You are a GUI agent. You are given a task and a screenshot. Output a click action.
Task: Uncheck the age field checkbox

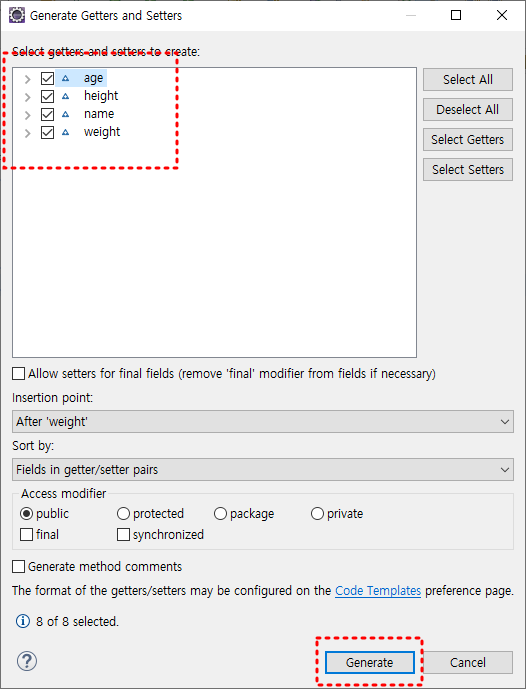pos(47,79)
